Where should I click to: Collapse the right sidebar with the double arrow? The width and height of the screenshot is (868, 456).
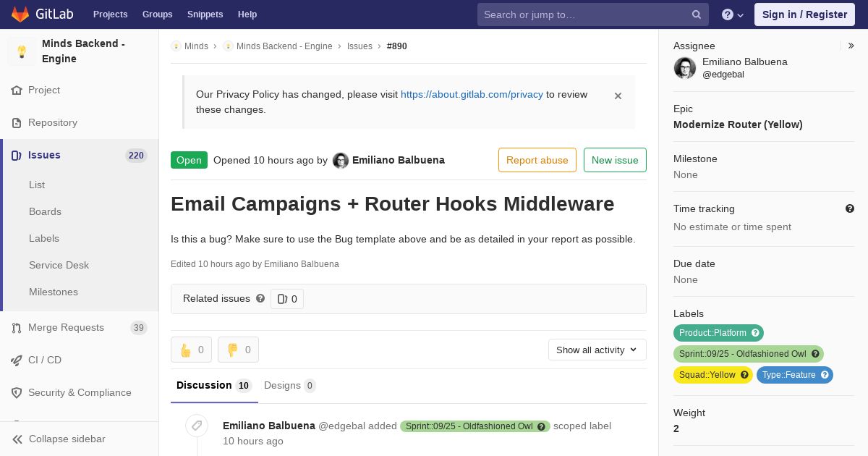851,46
